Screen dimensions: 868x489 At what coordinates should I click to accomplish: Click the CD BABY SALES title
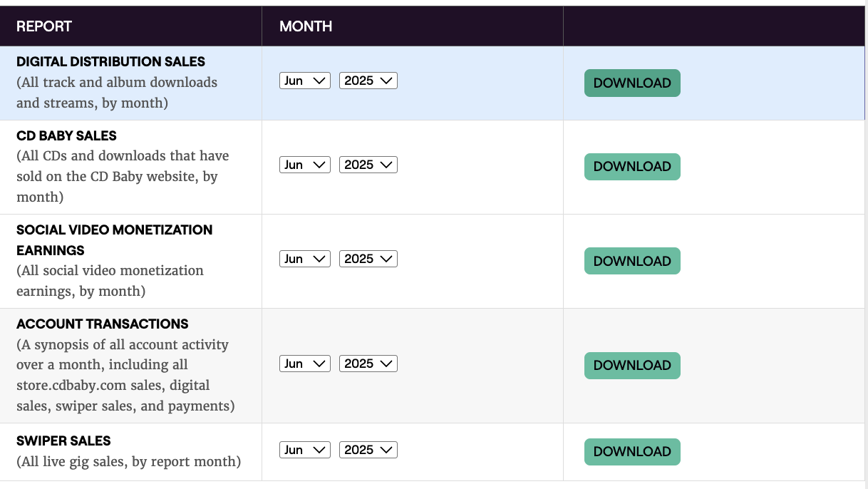pos(66,135)
